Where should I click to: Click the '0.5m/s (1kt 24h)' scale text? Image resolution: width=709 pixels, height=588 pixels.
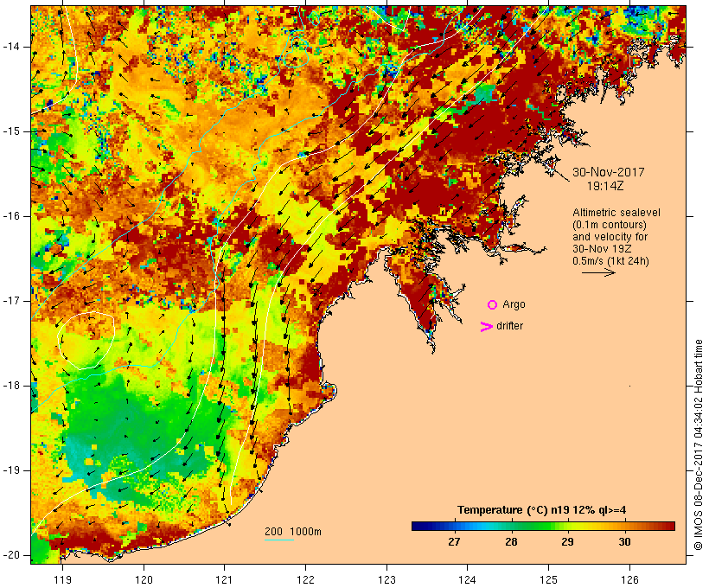coord(610,261)
